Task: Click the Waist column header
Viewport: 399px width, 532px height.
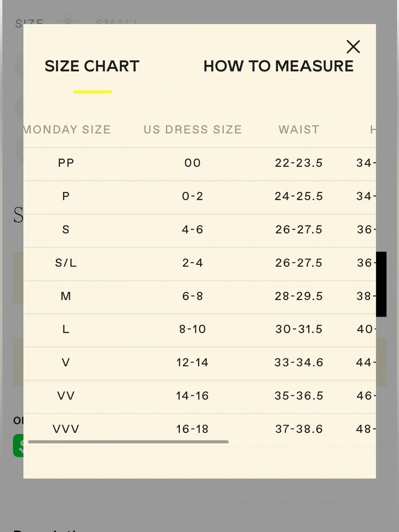Action: pyautogui.click(x=299, y=129)
